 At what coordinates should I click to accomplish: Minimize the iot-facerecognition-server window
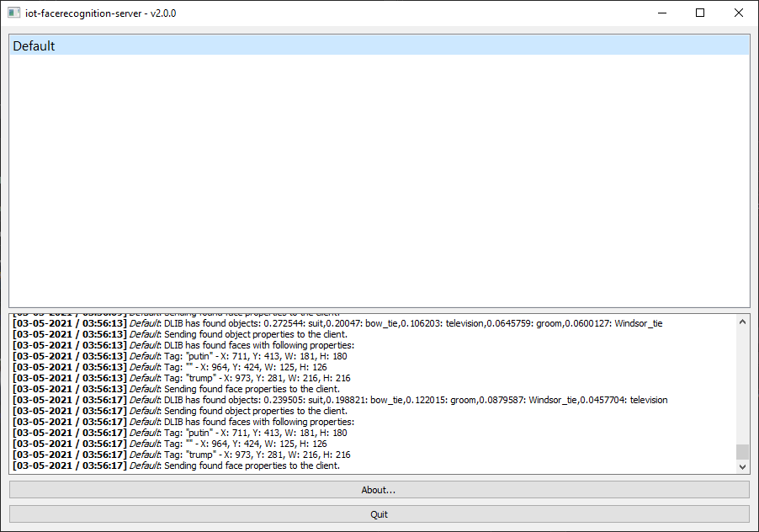(x=661, y=13)
